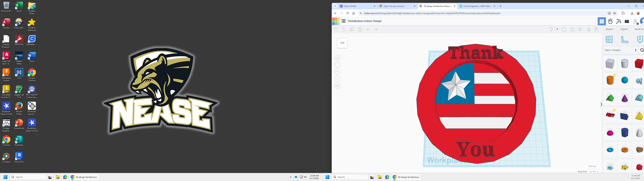Switch to the Clever | Portal tab

[x=358, y=6]
